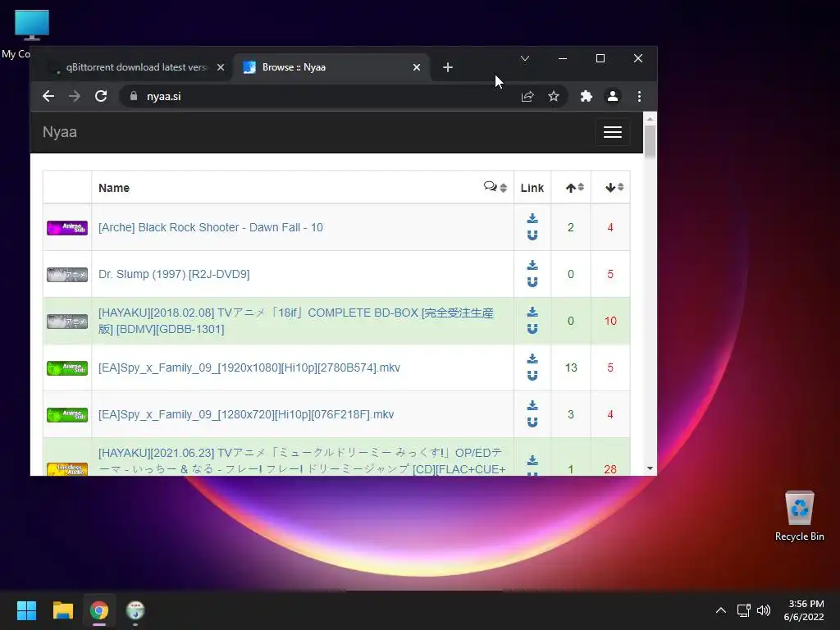Open network icon in system tray
The width and height of the screenshot is (840, 630).
(743, 610)
